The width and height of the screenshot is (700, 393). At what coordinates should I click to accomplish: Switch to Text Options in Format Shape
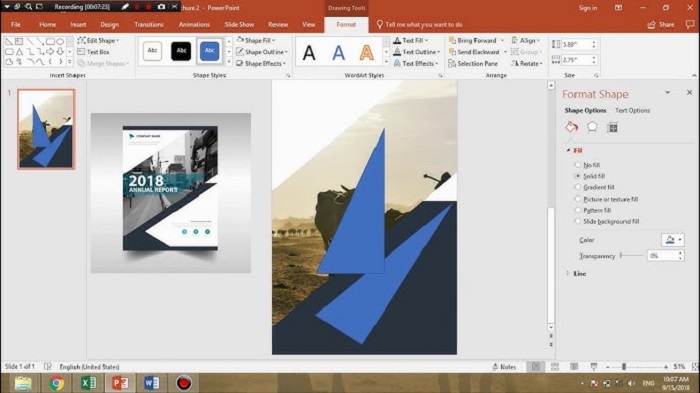[x=632, y=110]
